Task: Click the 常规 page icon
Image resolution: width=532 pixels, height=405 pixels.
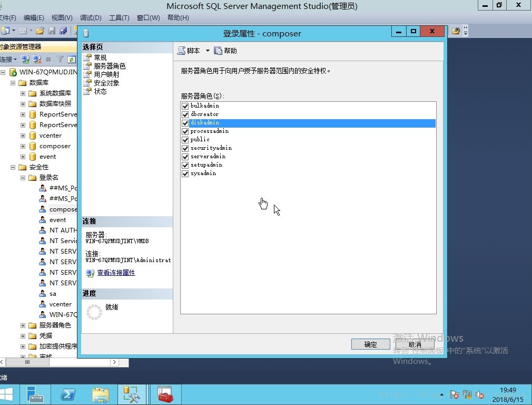Action: (x=87, y=57)
